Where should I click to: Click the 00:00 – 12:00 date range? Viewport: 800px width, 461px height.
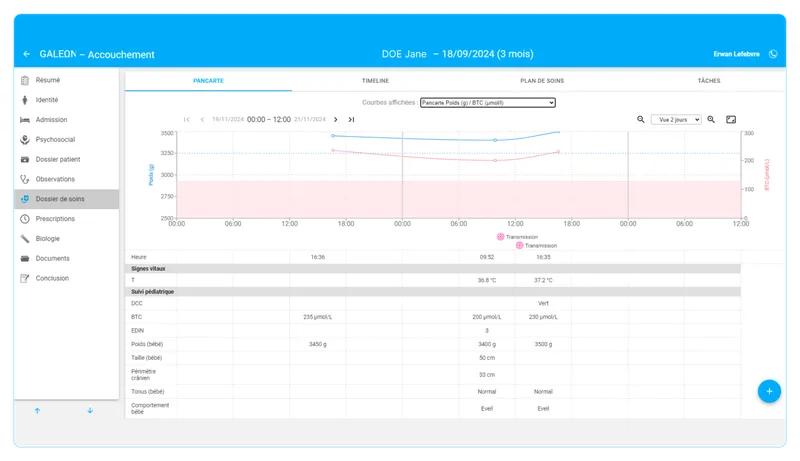click(x=269, y=119)
